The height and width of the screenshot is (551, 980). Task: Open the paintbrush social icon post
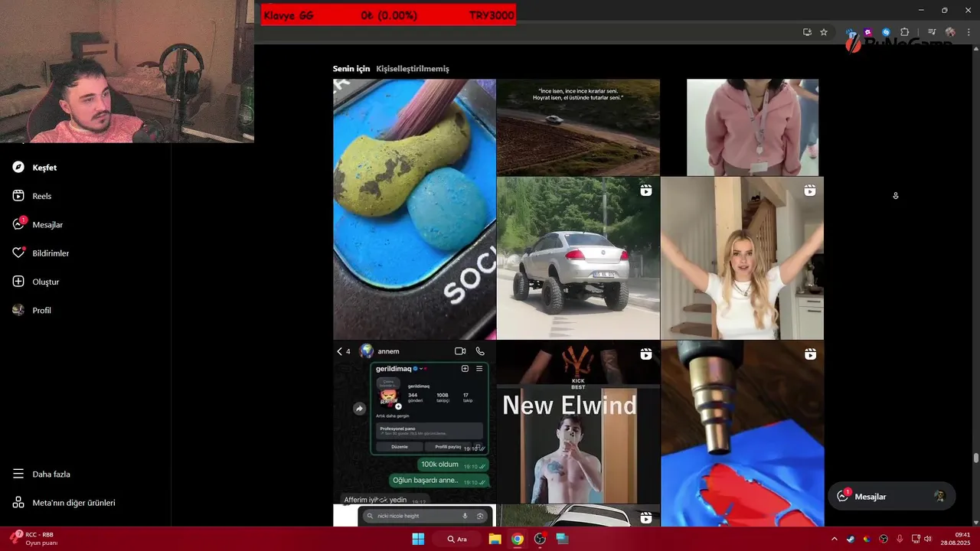click(414, 209)
